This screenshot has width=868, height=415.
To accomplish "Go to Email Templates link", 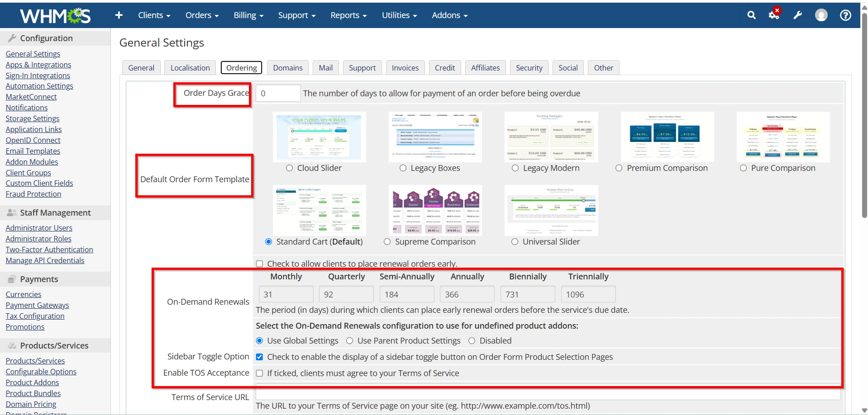I will point(33,151).
